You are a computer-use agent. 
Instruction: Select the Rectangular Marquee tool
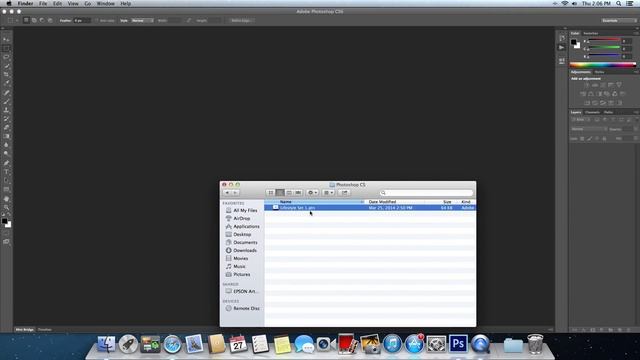click(x=6, y=49)
